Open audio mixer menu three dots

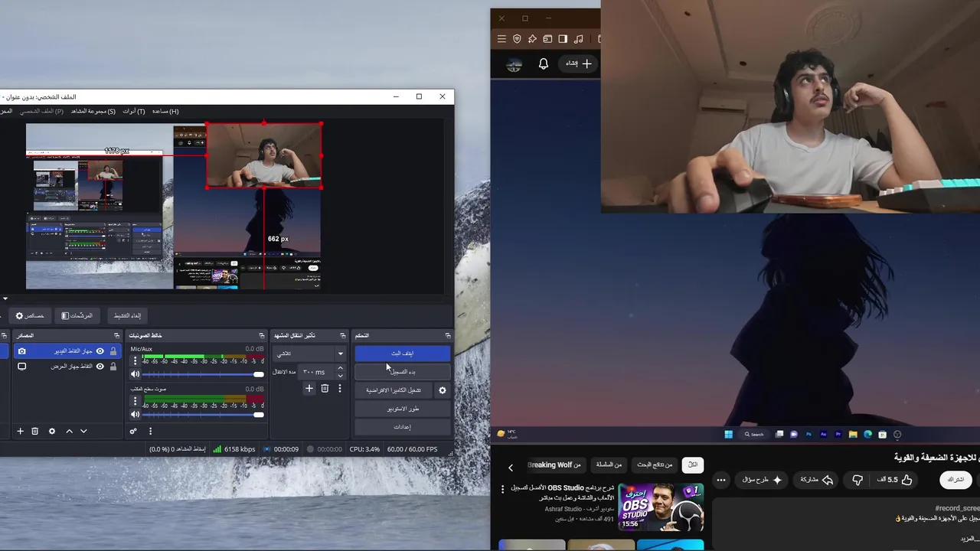click(x=150, y=432)
